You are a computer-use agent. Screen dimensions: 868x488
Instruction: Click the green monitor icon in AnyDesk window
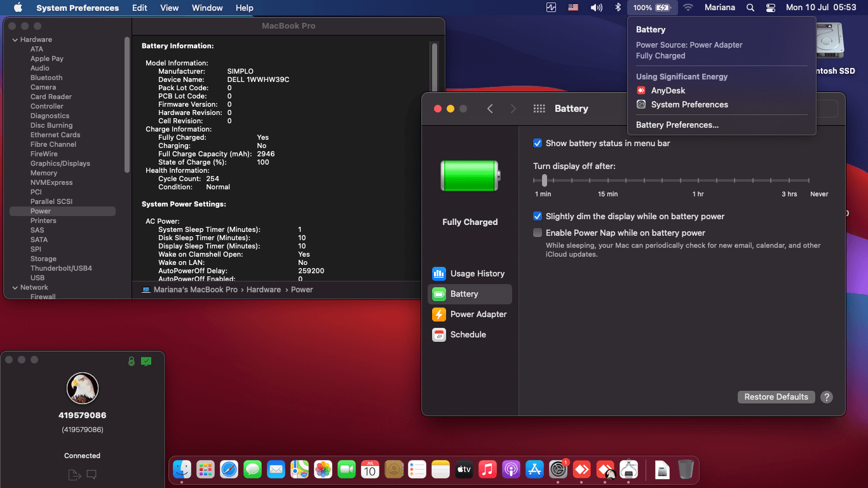coord(146,361)
